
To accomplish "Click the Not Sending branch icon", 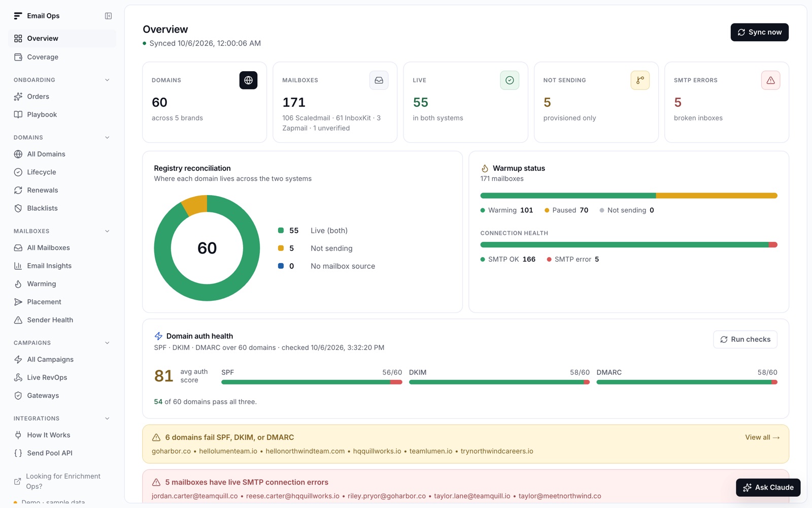I will pyautogui.click(x=640, y=80).
